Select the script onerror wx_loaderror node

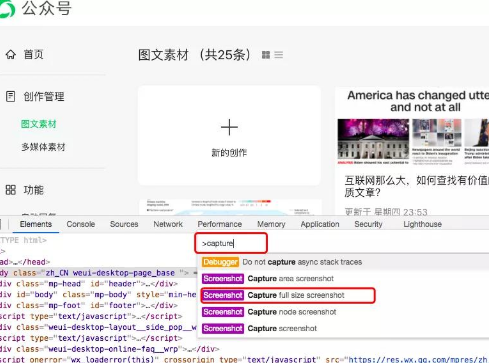coord(244,360)
